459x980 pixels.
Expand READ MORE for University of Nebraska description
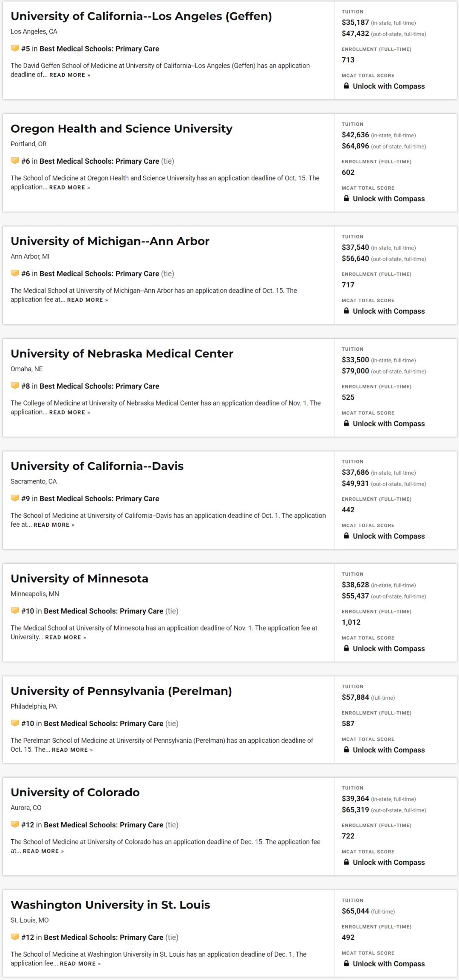[70, 412]
